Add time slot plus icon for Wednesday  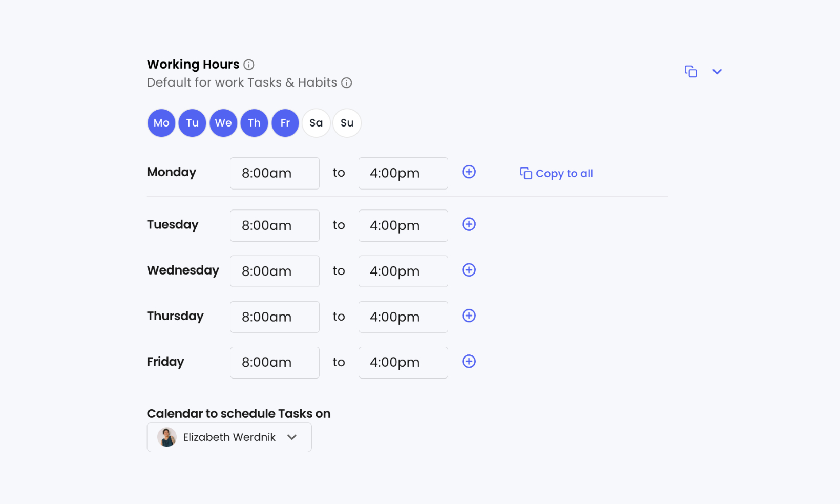click(469, 270)
